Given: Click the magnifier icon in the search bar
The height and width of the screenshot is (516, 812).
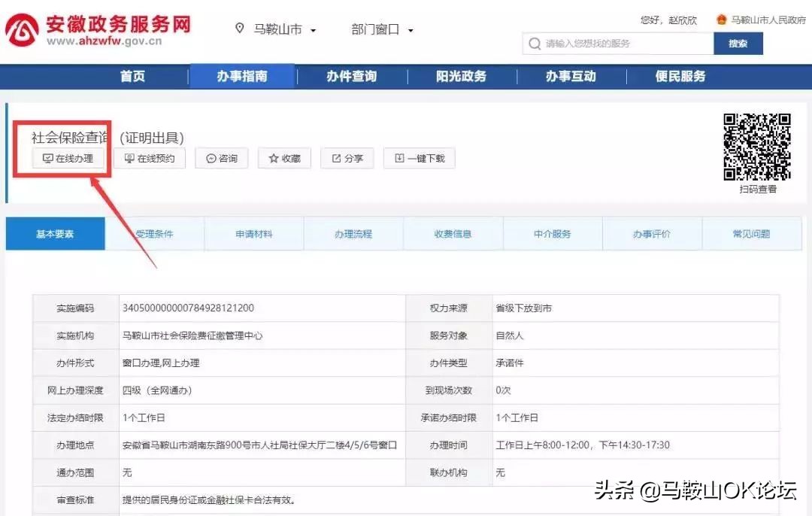Looking at the screenshot, I should pos(535,44).
